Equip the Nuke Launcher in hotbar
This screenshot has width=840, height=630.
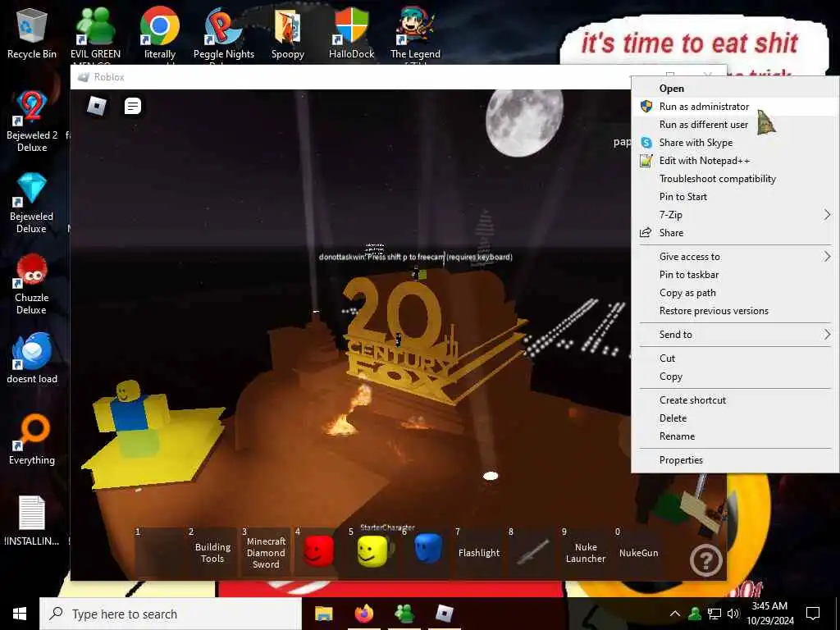tap(586, 552)
